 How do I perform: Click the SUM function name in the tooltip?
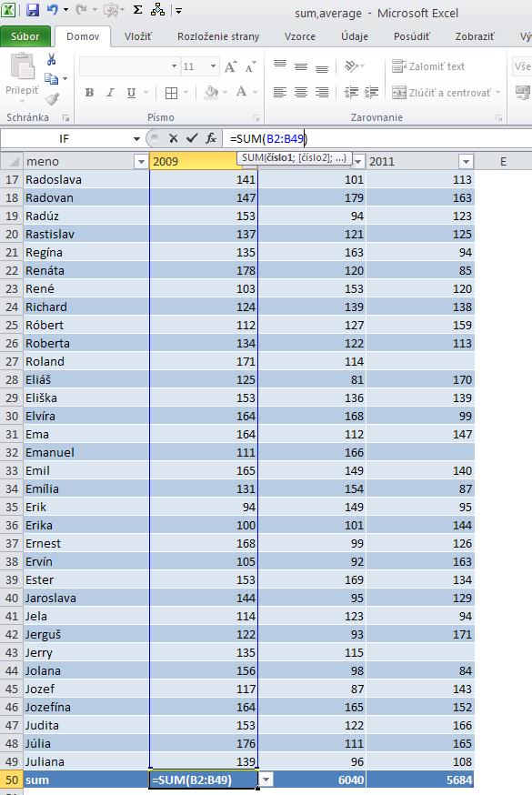tap(252, 157)
